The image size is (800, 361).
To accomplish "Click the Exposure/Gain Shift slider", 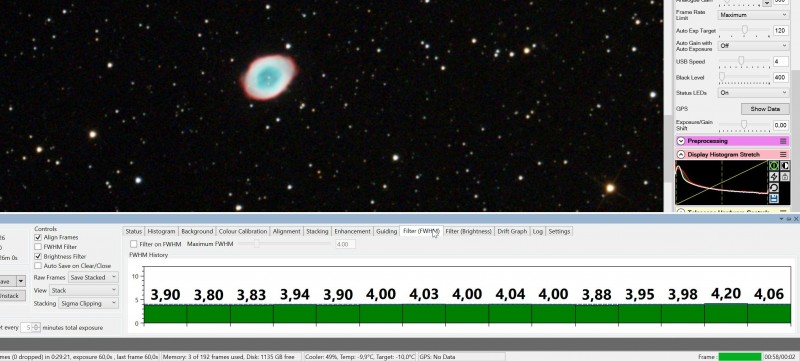I will click(744, 124).
